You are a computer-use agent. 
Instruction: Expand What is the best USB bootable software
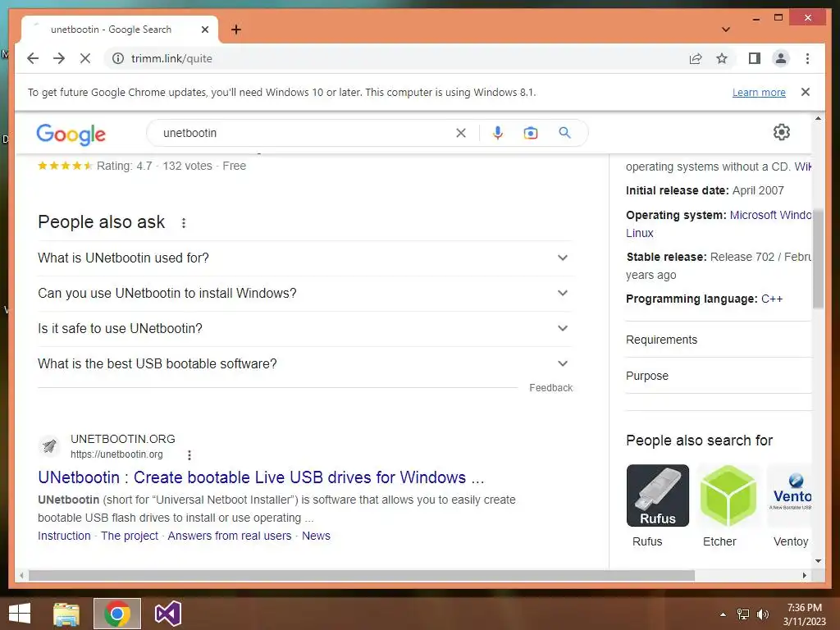304,364
